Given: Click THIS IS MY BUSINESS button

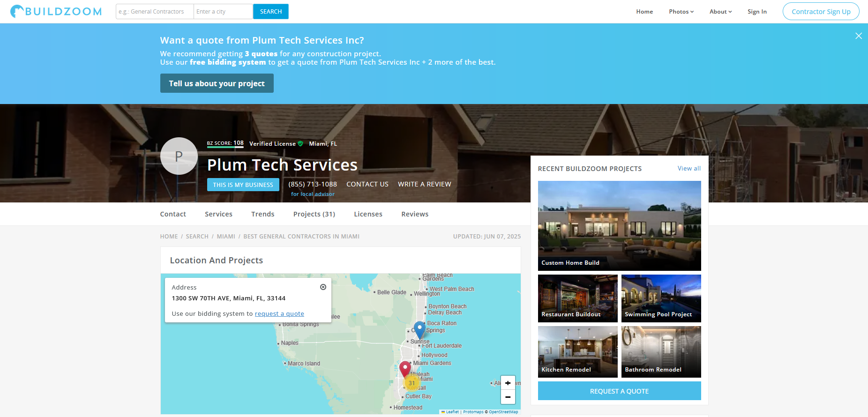Looking at the screenshot, I should (x=243, y=185).
